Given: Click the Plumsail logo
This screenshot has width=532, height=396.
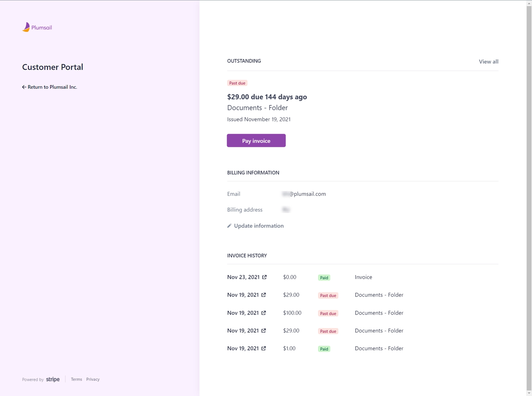Looking at the screenshot, I should (x=37, y=27).
